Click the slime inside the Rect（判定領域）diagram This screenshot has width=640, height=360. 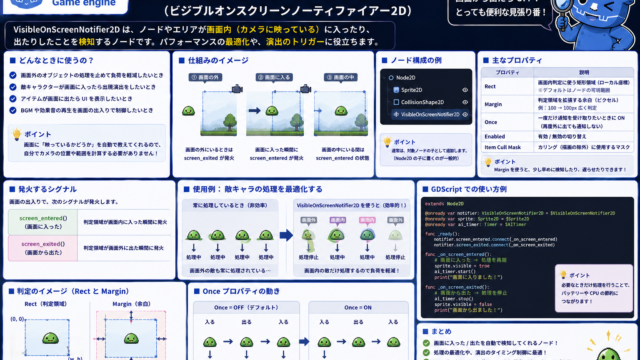pos(51,338)
